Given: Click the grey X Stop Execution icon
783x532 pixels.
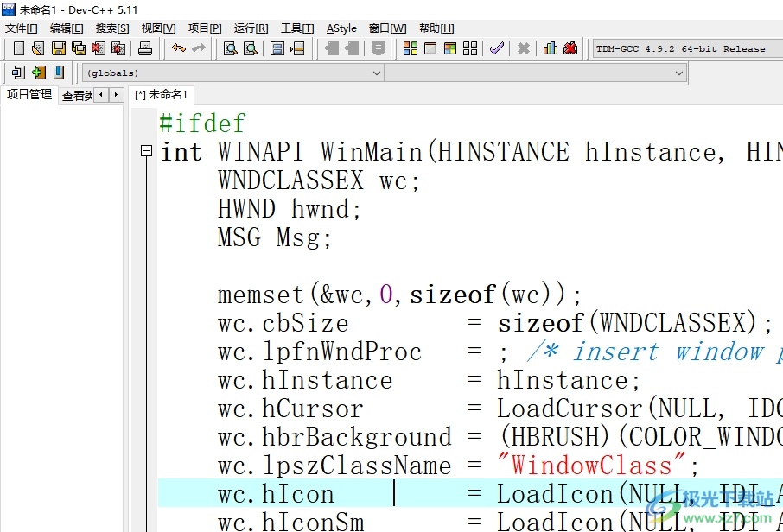Looking at the screenshot, I should (x=524, y=48).
